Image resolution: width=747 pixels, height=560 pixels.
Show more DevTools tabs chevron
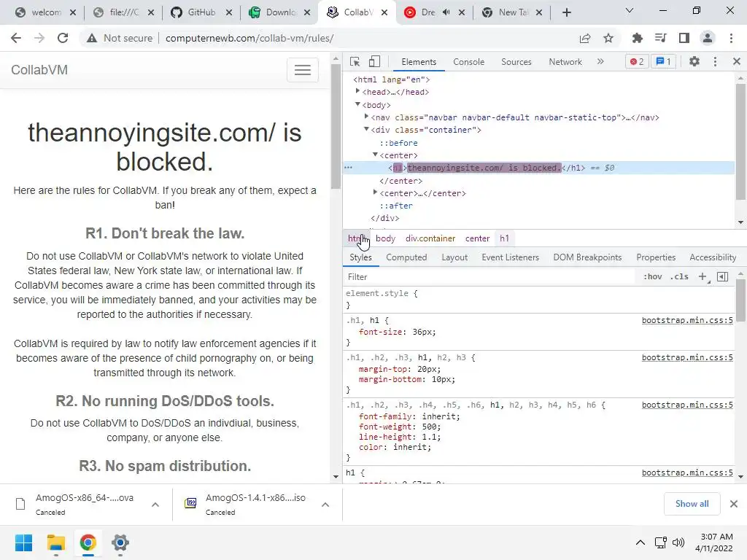point(600,61)
